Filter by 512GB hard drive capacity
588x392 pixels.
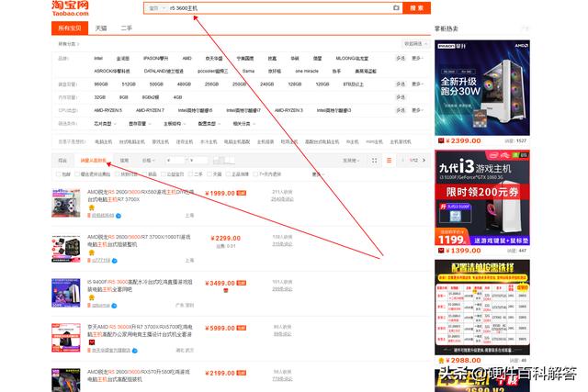pyautogui.click(x=129, y=84)
